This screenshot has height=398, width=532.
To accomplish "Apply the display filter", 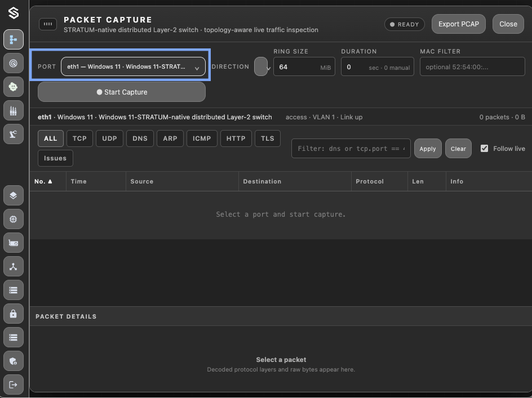I will pos(428,149).
